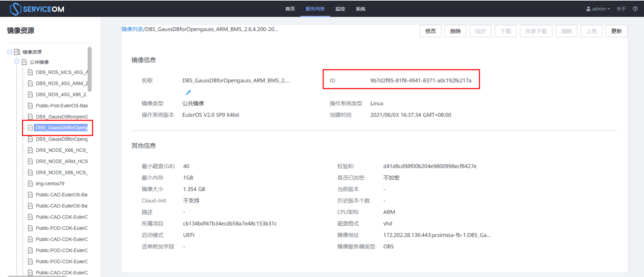Viewport: 644px width, 277px height.
Task: Click the CPU architecture value ARM
Action: pos(389,212)
